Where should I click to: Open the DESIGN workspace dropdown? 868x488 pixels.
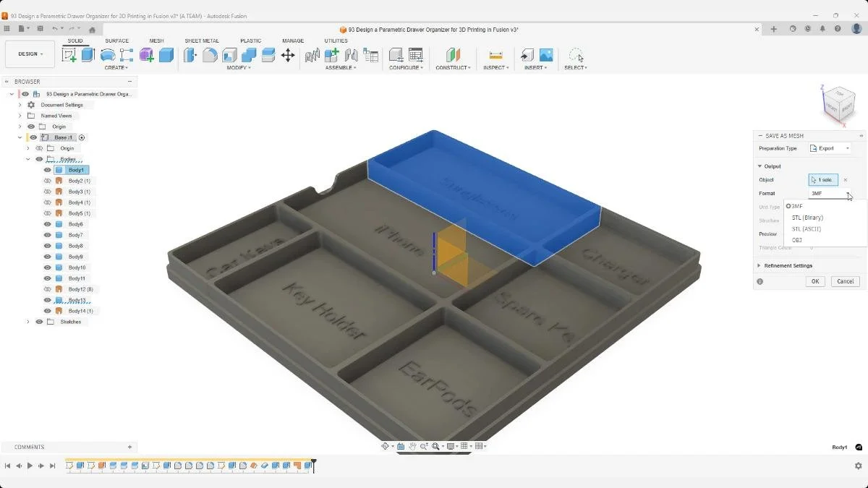[x=29, y=53]
